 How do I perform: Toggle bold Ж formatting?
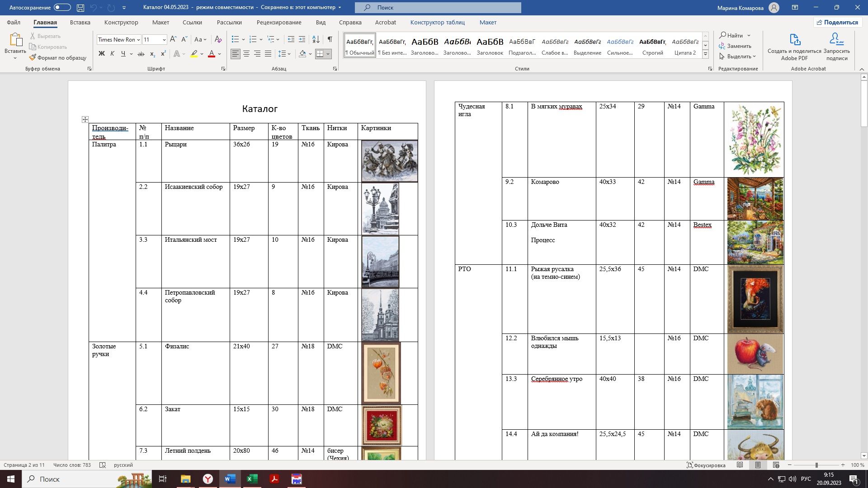tap(101, 54)
